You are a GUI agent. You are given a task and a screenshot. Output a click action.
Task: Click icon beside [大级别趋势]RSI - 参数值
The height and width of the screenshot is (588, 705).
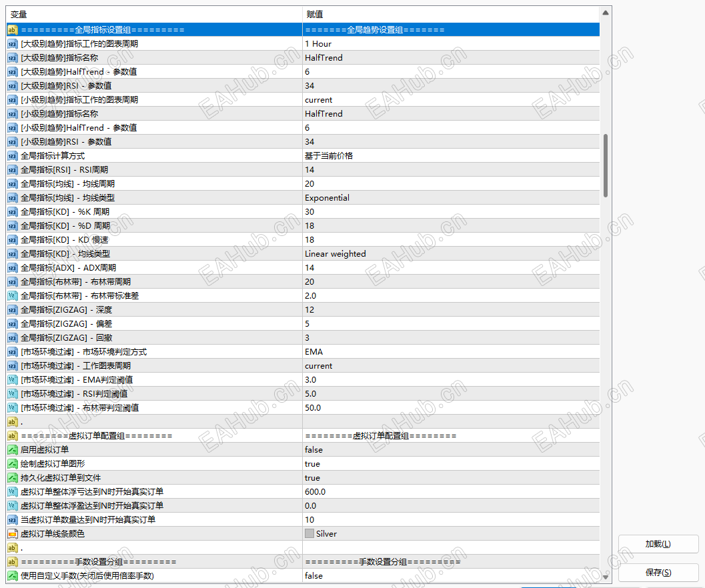tap(12, 86)
